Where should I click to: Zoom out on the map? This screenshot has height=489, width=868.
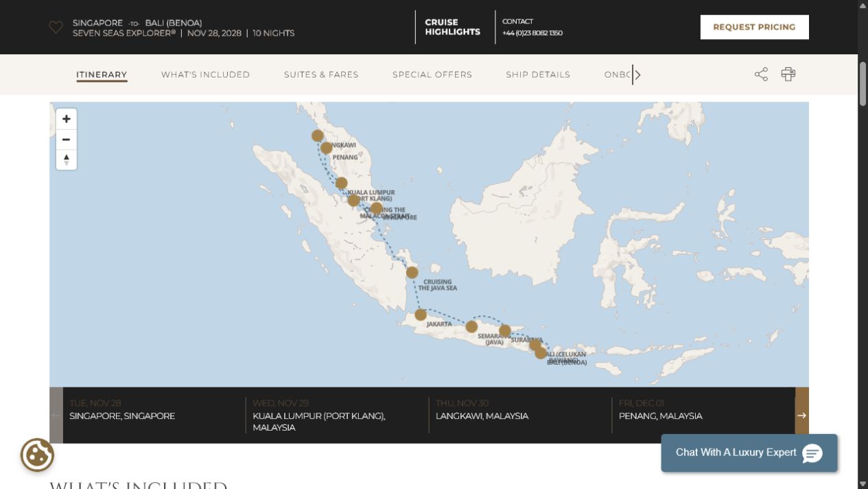coord(67,139)
